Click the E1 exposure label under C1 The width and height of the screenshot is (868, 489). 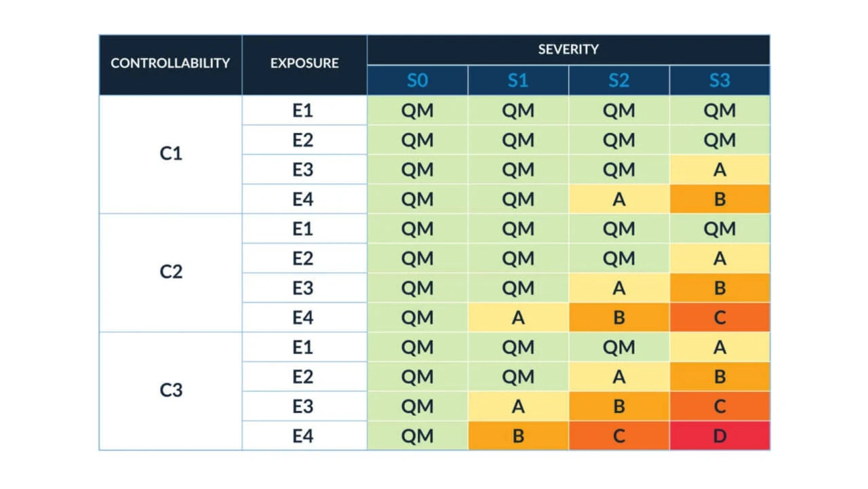pos(303,110)
